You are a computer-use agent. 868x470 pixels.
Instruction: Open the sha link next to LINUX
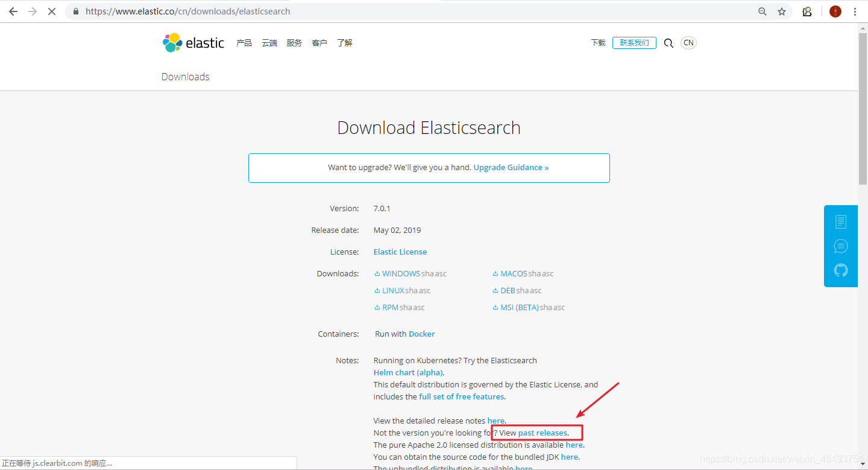tap(412, 291)
